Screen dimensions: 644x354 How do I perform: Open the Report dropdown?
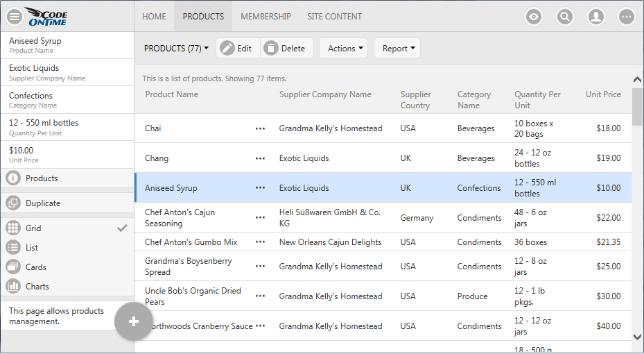397,48
